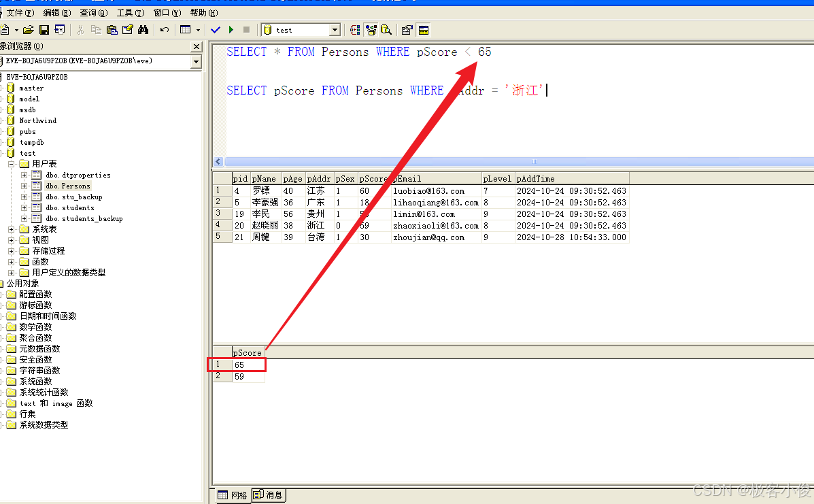The height and width of the screenshot is (504, 814).
Task: Open the new query options dropdown arrow
Action: (x=16, y=30)
